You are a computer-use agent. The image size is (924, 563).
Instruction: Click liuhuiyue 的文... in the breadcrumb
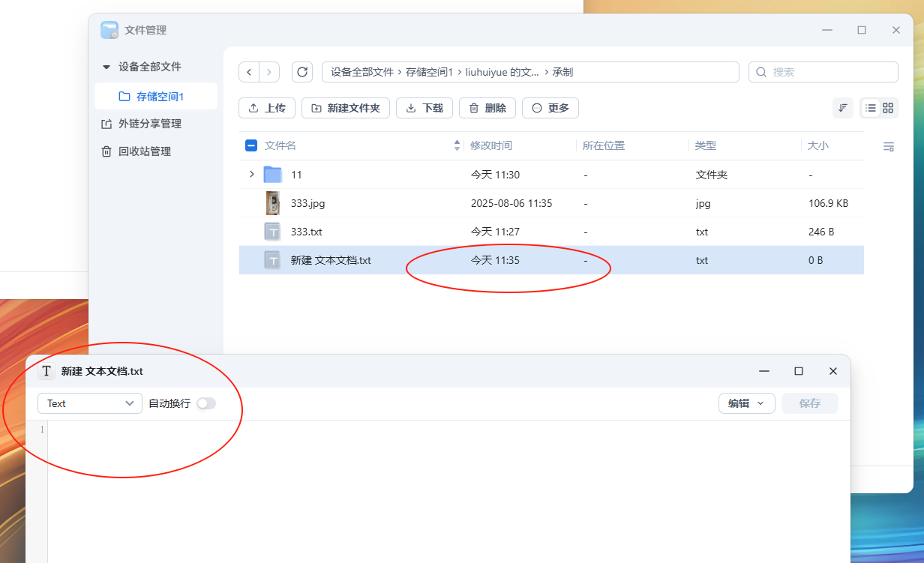tap(502, 72)
